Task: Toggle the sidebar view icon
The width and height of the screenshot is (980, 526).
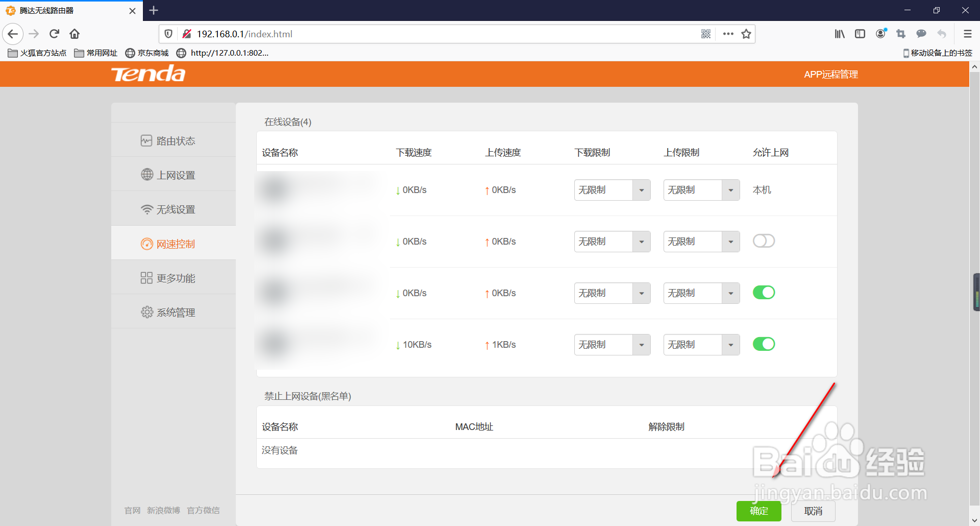Action: tap(860, 34)
